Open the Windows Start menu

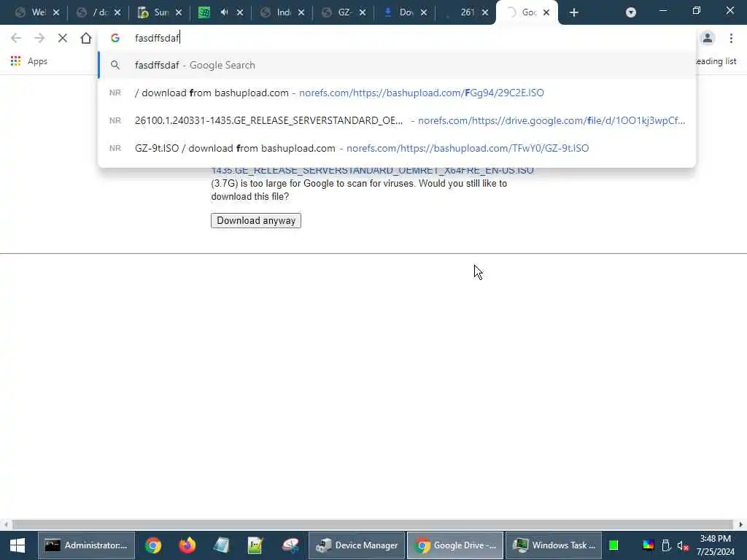(18, 545)
